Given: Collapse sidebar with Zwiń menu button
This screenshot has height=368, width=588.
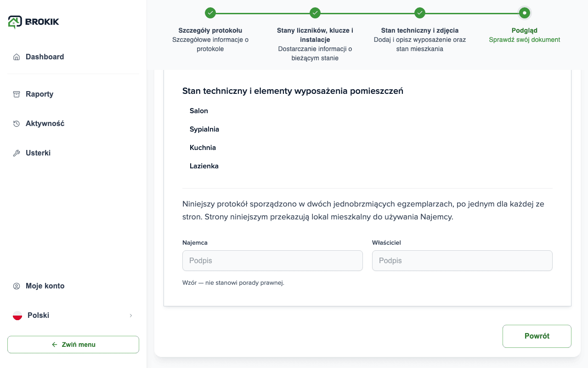Looking at the screenshot, I should pyautogui.click(x=73, y=345).
